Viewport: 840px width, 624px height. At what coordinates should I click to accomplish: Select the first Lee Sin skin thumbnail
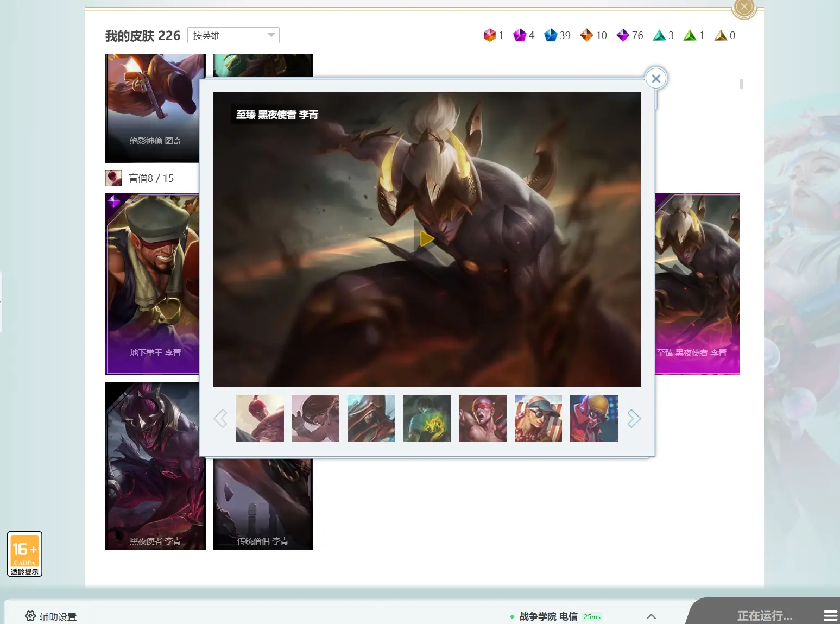260,418
